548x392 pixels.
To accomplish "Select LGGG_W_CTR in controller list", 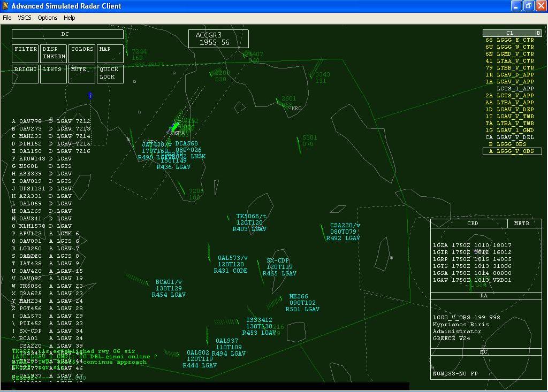I will point(510,47).
